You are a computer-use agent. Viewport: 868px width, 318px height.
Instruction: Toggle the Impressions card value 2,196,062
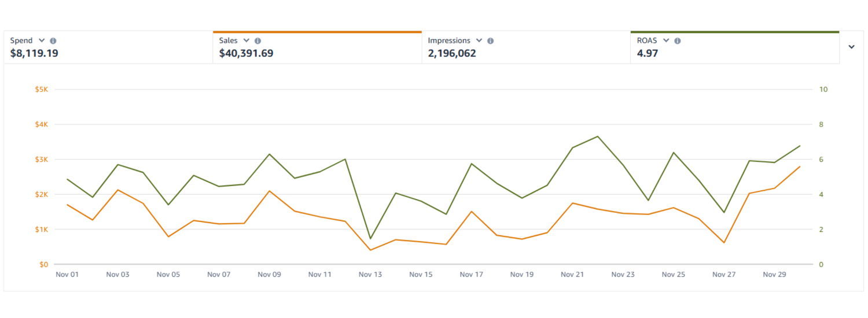[x=452, y=53]
